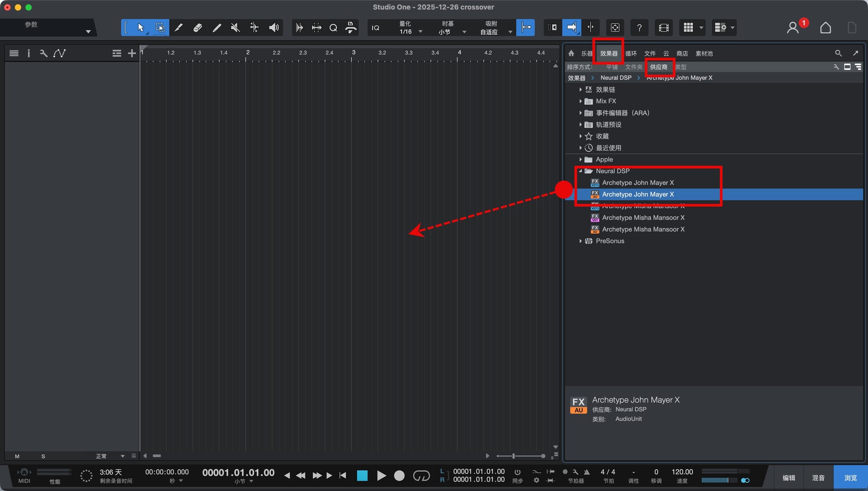Open the help question mark button
Image resolution: width=868 pixels, height=491 pixels.
point(639,28)
